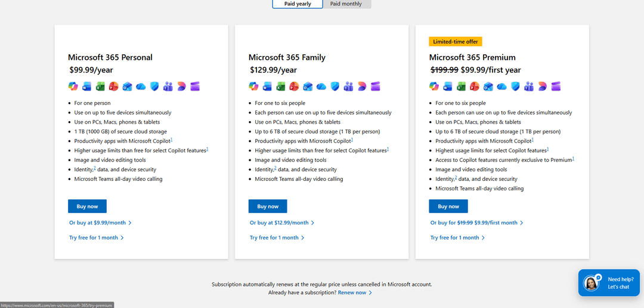The width and height of the screenshot is (644, 308).
Task: Click the OneDrive icon in the Family card
Action: click(321, 87)
